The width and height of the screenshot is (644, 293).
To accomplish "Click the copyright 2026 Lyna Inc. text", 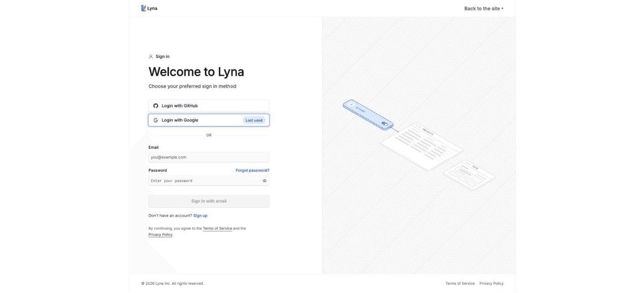I will point(173,283).
